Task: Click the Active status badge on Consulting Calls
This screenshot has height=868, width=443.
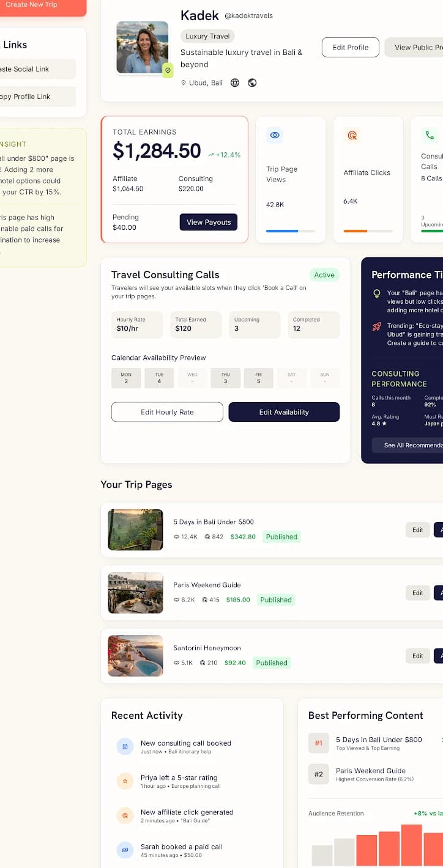Action: point(324,275)
